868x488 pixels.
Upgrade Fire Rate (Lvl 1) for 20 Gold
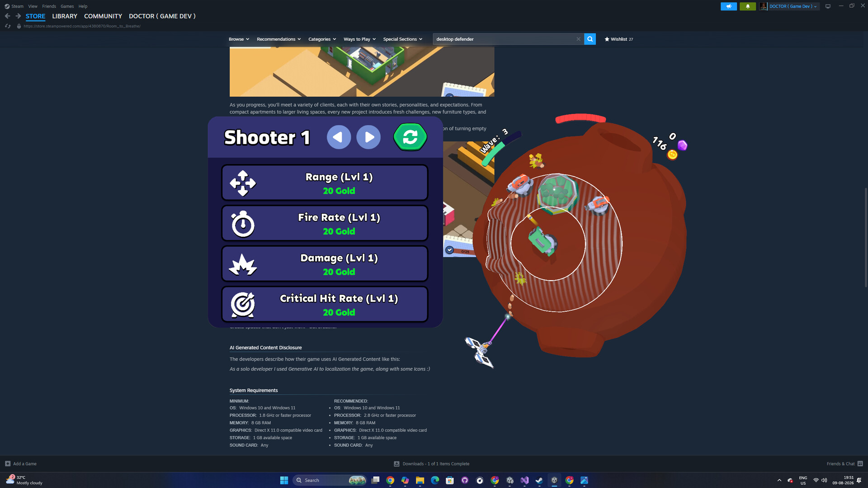[x=325, y=224]
